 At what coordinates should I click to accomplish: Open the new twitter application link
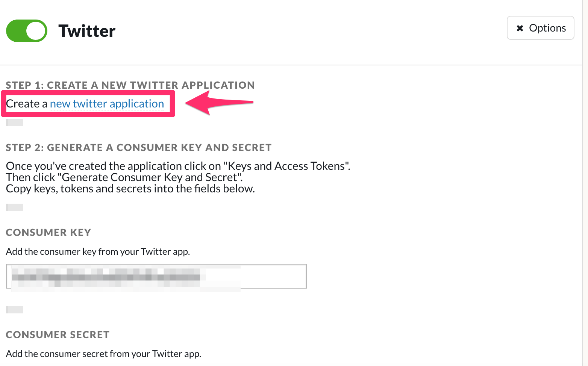(x=107, y=104)
